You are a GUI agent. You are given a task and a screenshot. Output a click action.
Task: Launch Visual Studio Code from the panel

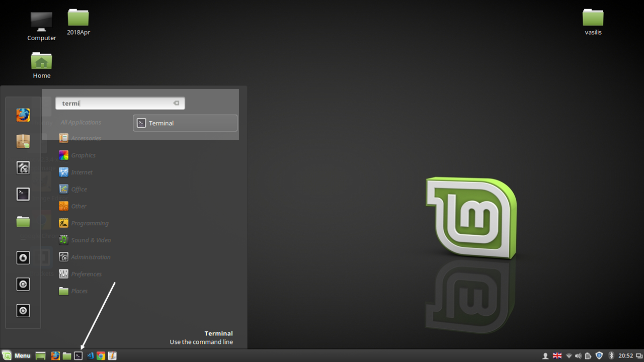click(x=91, y=355)
